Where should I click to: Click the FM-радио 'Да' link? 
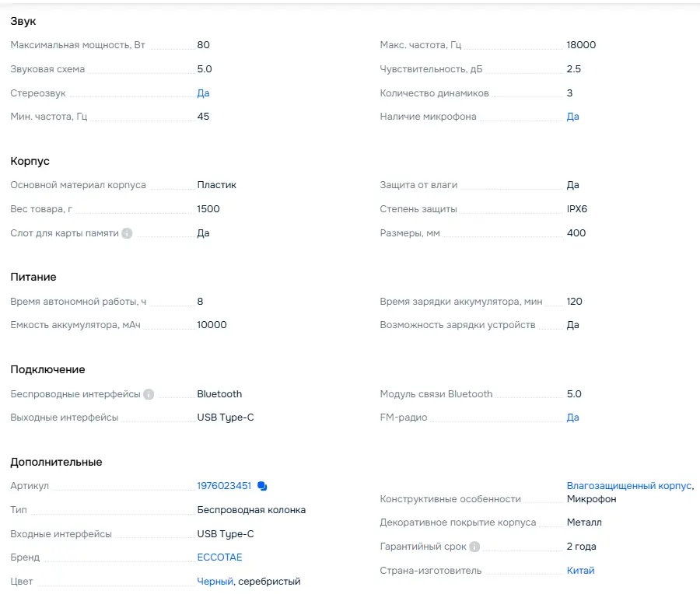(572, 418)
